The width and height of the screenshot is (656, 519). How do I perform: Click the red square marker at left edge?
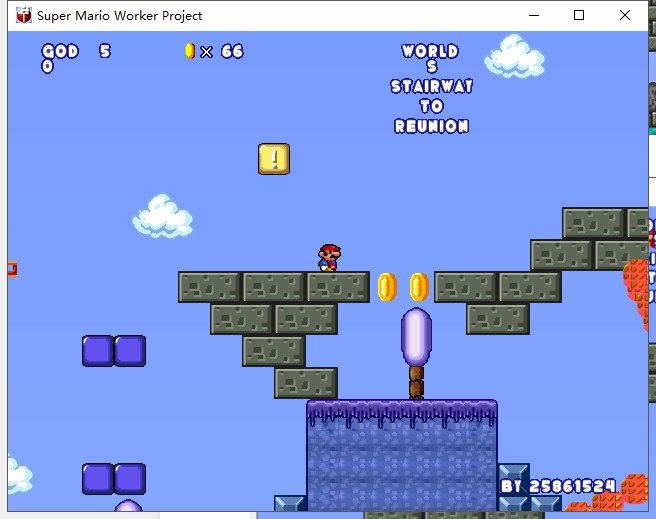click(12, 269)
